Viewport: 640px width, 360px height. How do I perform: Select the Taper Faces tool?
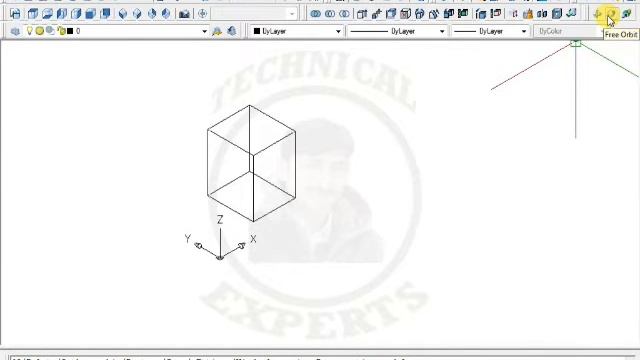pyautogui.click(x=434, y=14)
